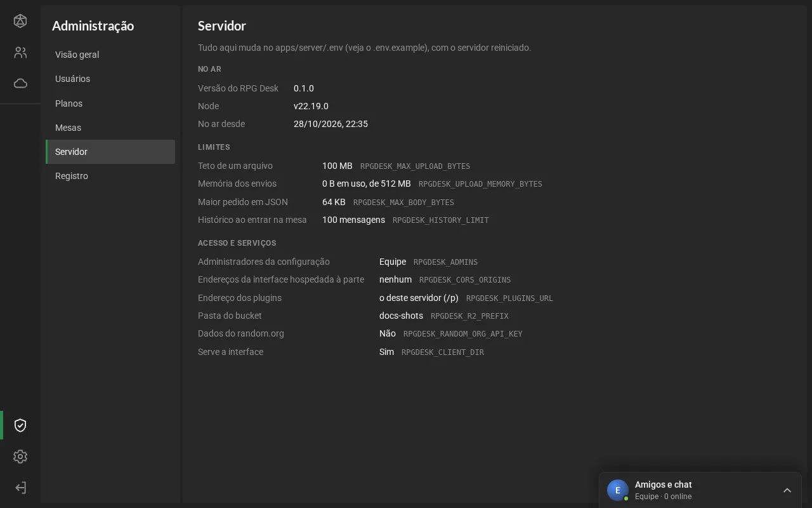Open the cloud storage icon

click(x=20, y=83)
